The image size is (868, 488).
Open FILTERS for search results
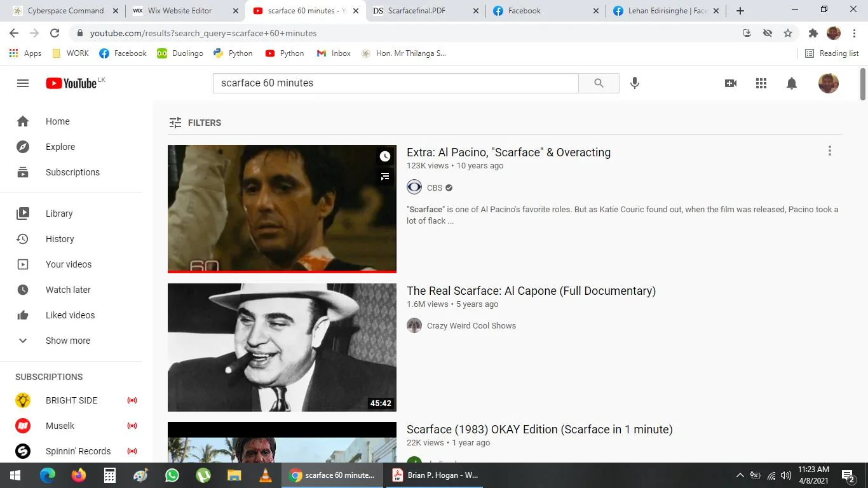195,123
